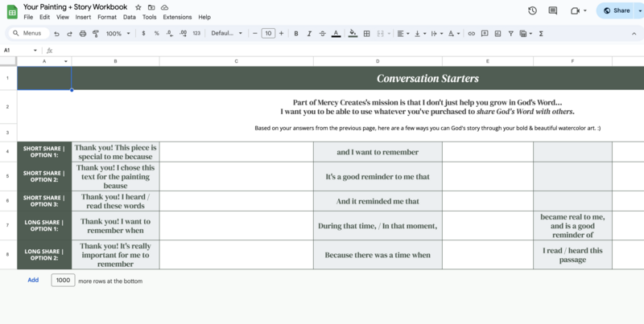Open the text color picker

click(x=336, y=34)
